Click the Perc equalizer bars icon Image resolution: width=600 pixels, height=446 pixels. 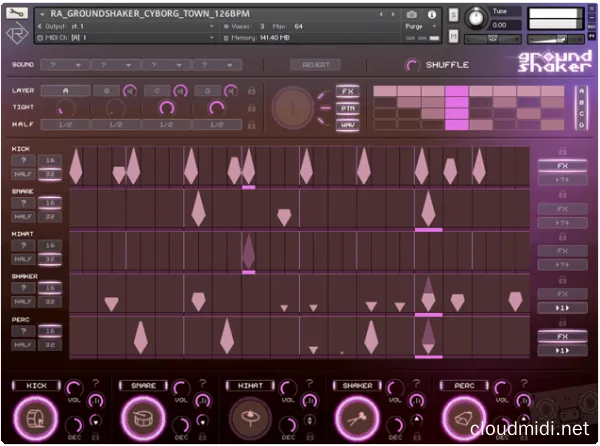(x=524, y=401)
